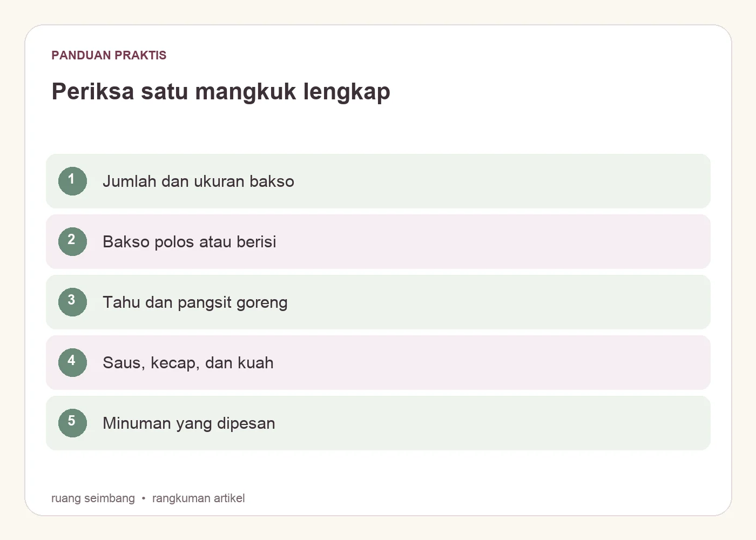Select 'Tahu dan pangsit goreng' text
The image size is (756, 540).
[x=195, y=302]
